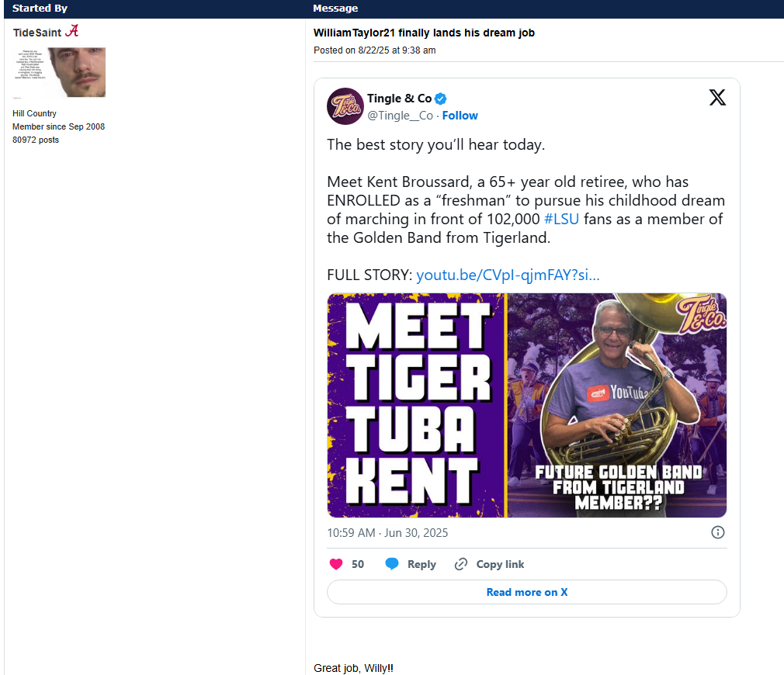Viewport: 784px width, 675px height.
Task: Click the Tingle & Co display name
Action: [399, 99]
